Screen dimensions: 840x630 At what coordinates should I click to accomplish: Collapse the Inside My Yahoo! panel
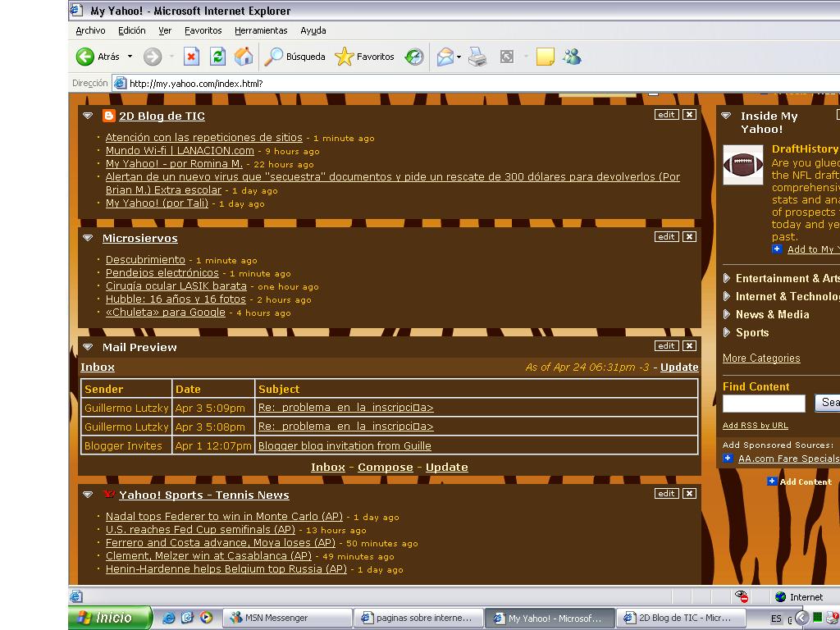(x=726, y=116)
